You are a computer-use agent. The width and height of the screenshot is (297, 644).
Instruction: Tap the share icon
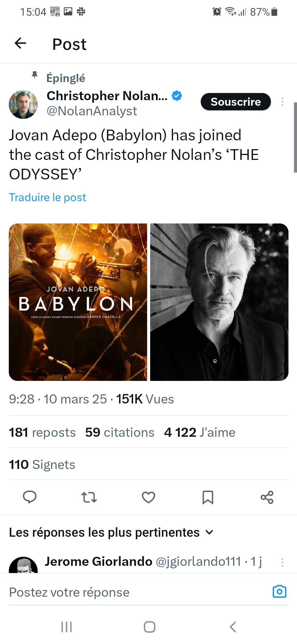pyautogui.click(x=267, y=497)
